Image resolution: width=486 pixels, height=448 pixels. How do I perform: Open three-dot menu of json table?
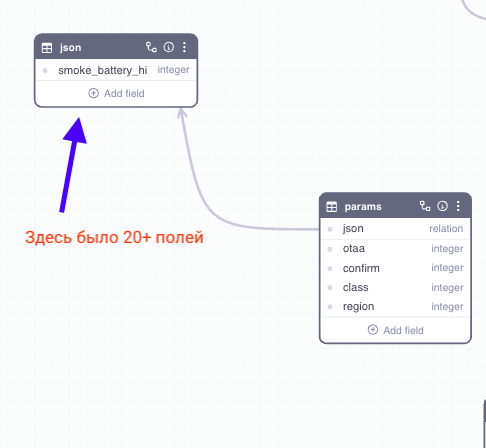tap(184, 47)
